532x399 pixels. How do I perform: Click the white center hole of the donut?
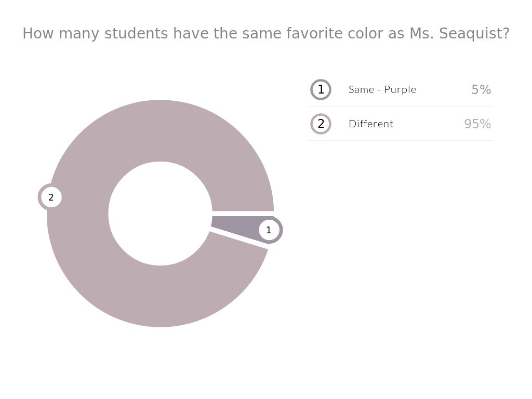coord(160,214)
